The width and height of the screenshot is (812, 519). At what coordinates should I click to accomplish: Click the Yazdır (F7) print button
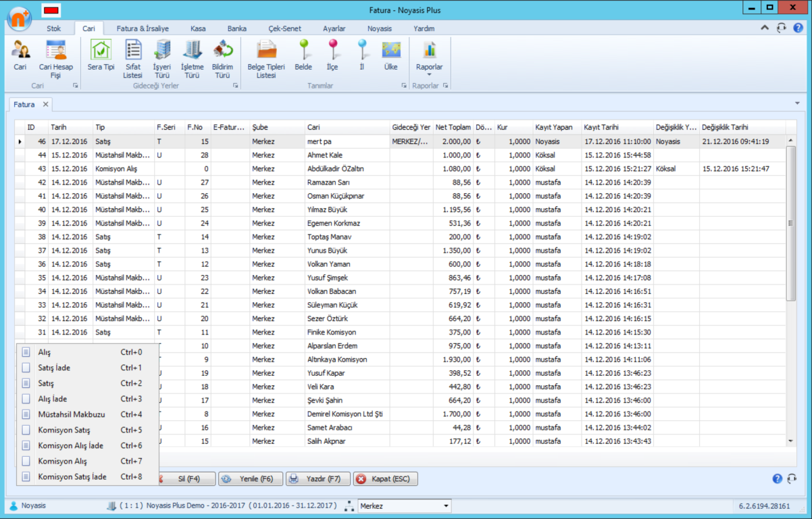[x=318, y=478]
